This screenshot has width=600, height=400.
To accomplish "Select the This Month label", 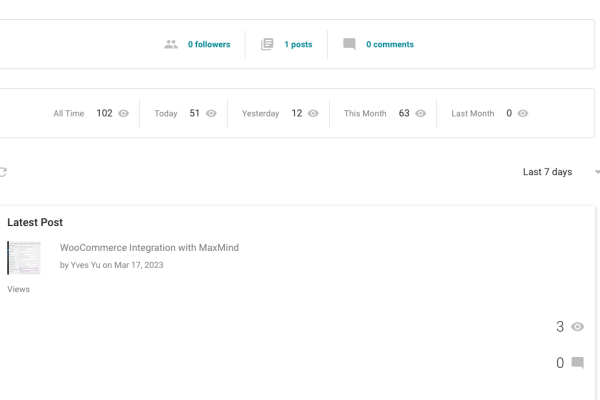I will tap(365, 113).
